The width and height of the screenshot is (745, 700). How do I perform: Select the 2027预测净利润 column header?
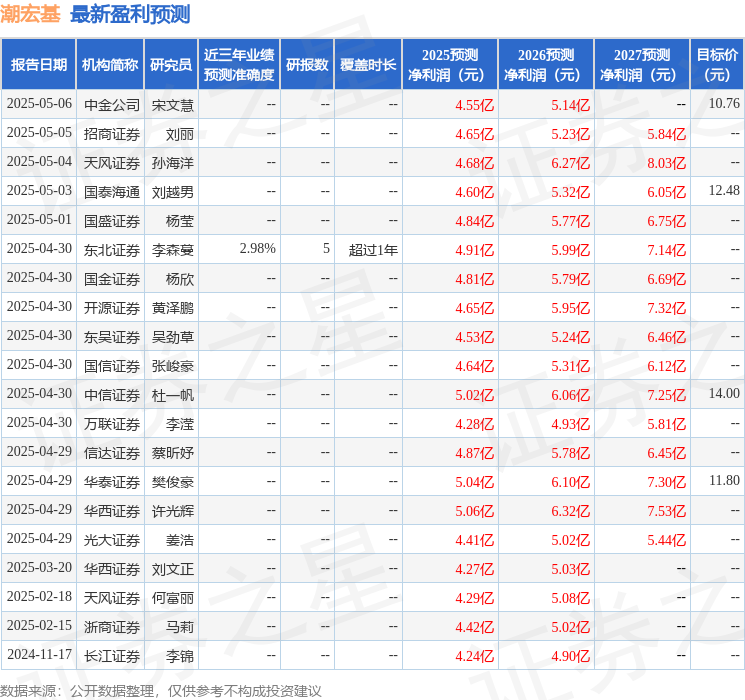pyautogui.click(x=642, y=64)
